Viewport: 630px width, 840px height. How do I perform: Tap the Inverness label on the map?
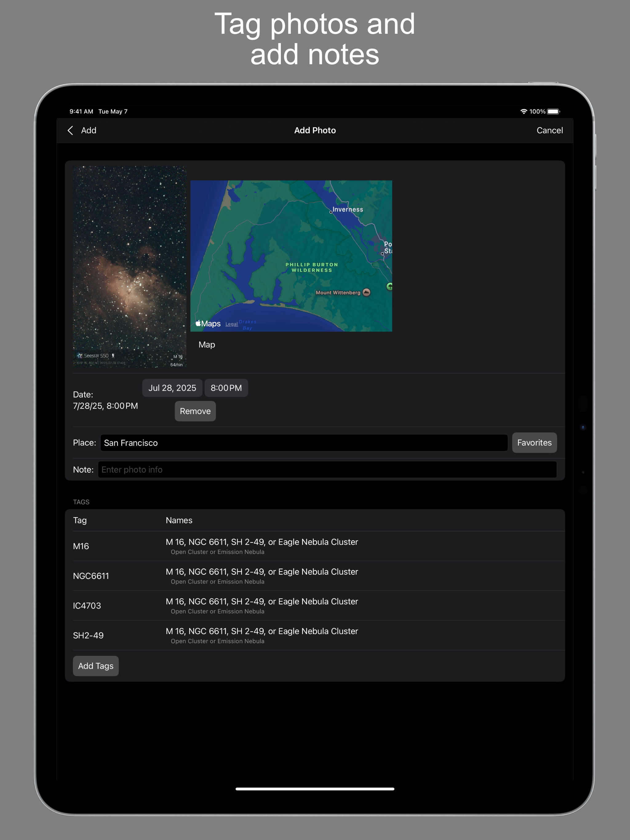348,210
